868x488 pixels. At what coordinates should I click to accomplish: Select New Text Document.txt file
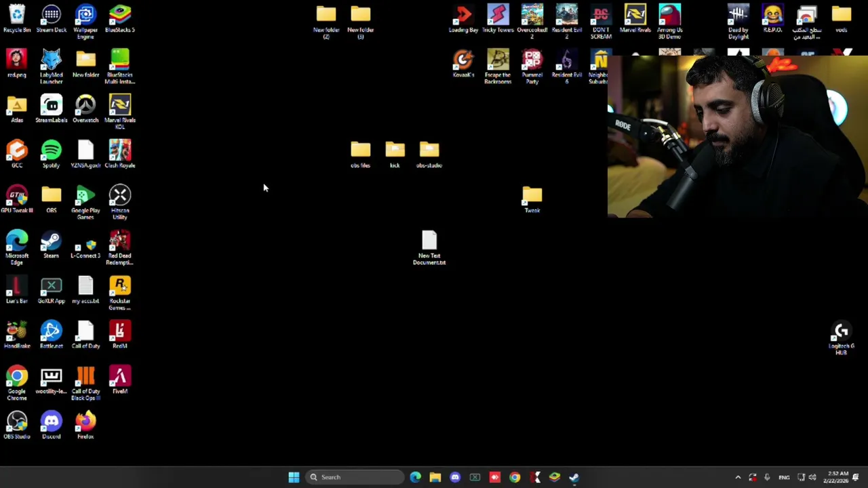pos(429,247)
